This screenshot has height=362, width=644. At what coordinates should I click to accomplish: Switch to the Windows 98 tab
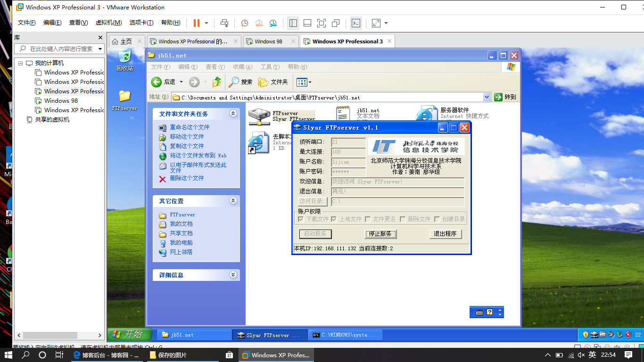click(x=271, y=41)
